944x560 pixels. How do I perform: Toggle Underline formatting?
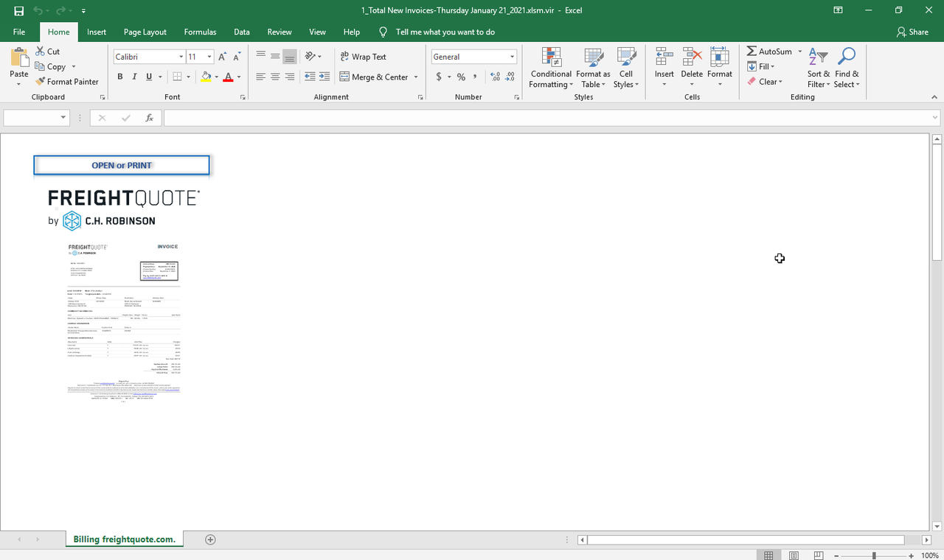tap(149, 77)
